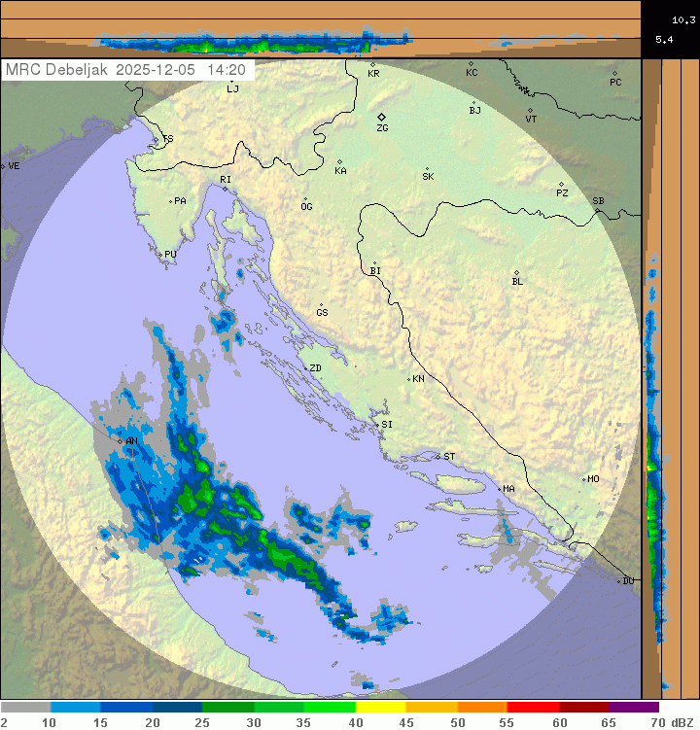This screenshot has width=700, height=730.
Task: Click the DU Dubrovnik marker
Action: click(x=619, y=581)
